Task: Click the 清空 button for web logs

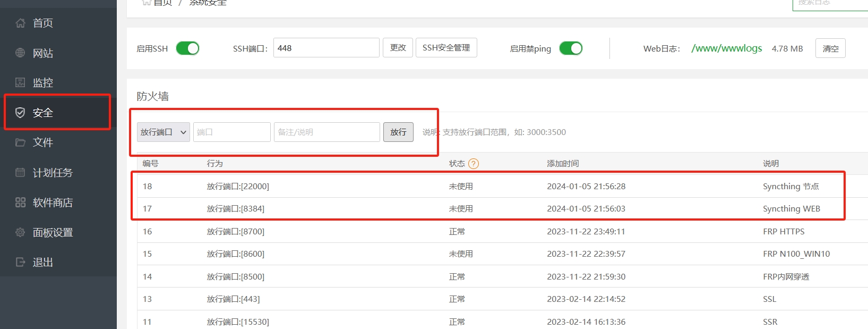Action: (830, 48)
